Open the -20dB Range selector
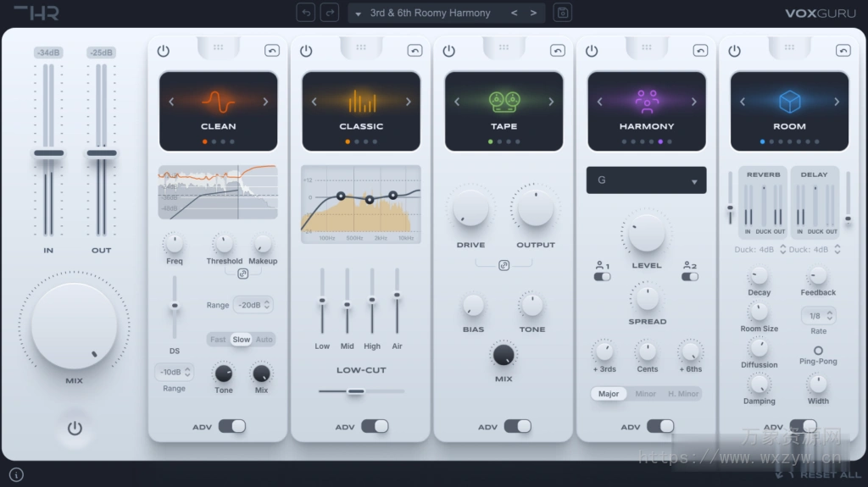The width and height of the screenshot is (868, 487). point(253,305)
